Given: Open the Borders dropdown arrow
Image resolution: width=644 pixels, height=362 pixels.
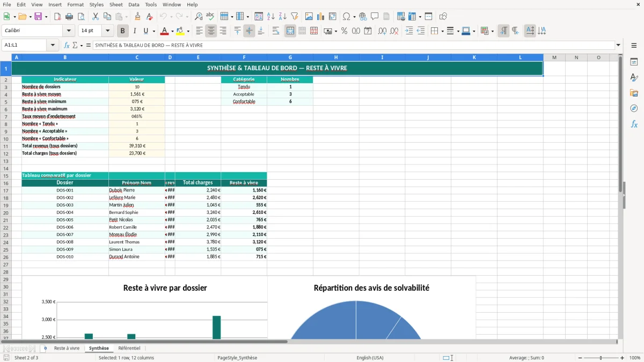Looking at the screenshot, I should click(442, 31).
